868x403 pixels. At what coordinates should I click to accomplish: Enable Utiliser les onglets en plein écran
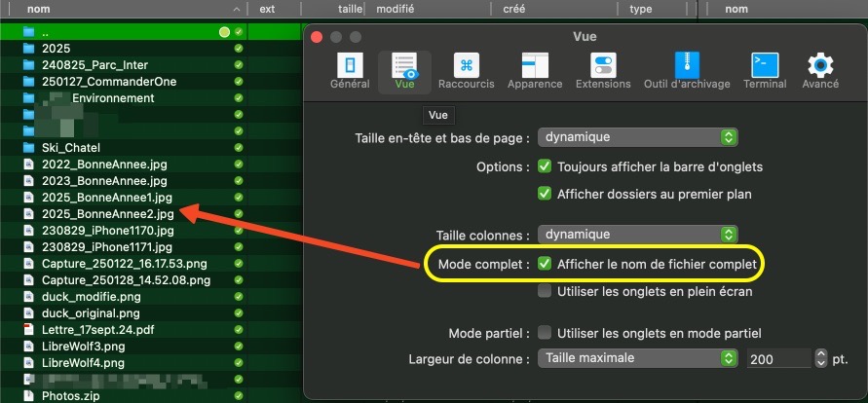(x=545, y=291)
